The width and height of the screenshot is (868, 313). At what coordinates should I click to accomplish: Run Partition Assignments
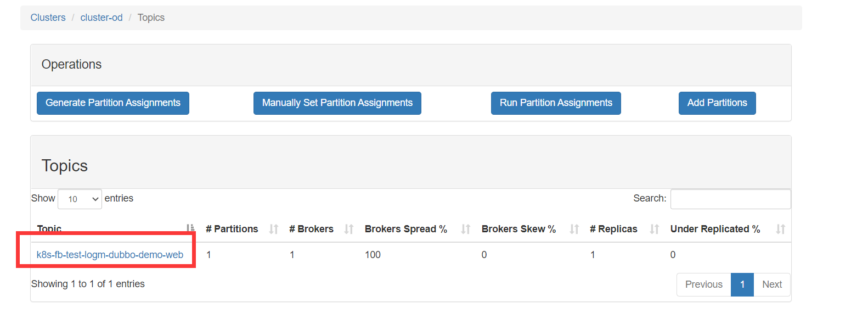click(556, 103)
